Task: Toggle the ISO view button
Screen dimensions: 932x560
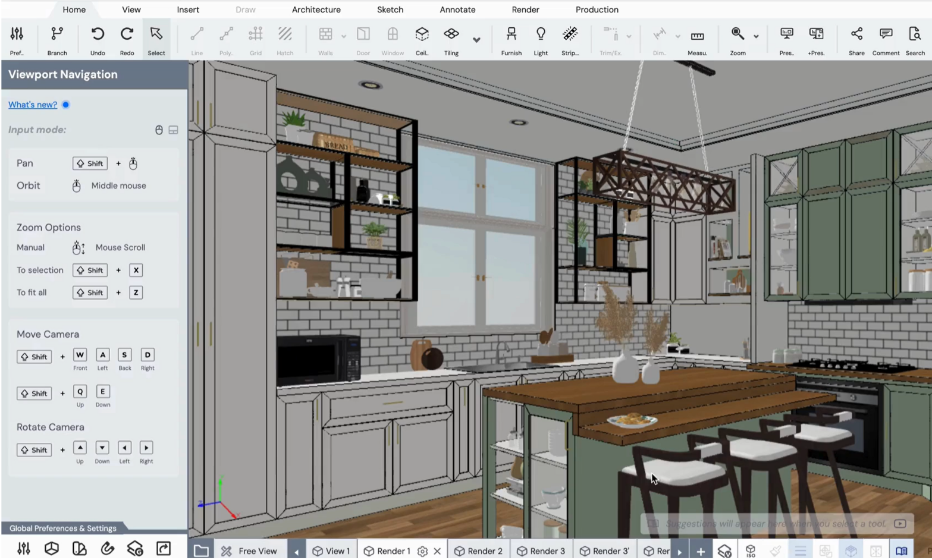Action: pyautogui.click(x=750, y=551)
